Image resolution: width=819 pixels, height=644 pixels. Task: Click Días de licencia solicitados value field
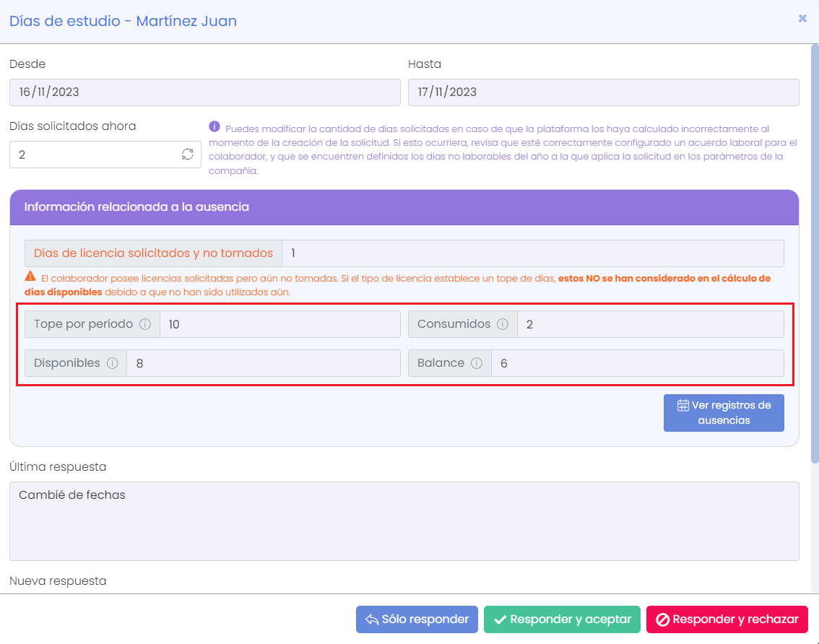pos(532,253)
